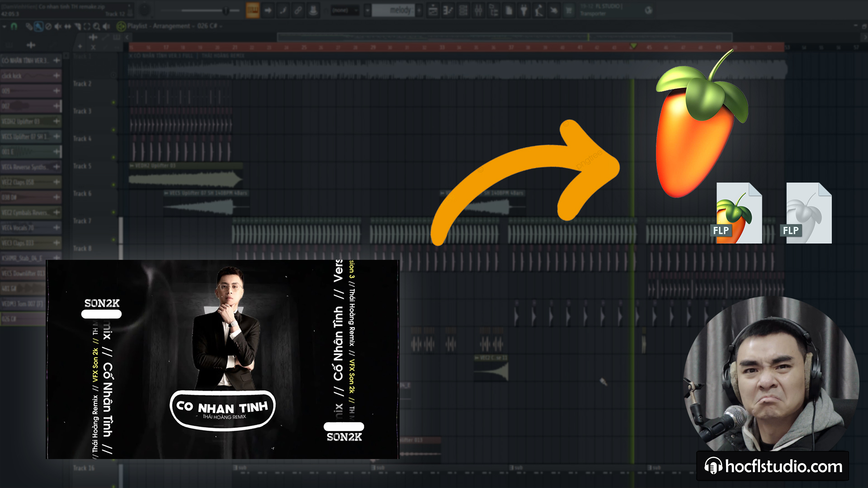Open the pattern selector dropdown arrow before melody

coord(368,10)
